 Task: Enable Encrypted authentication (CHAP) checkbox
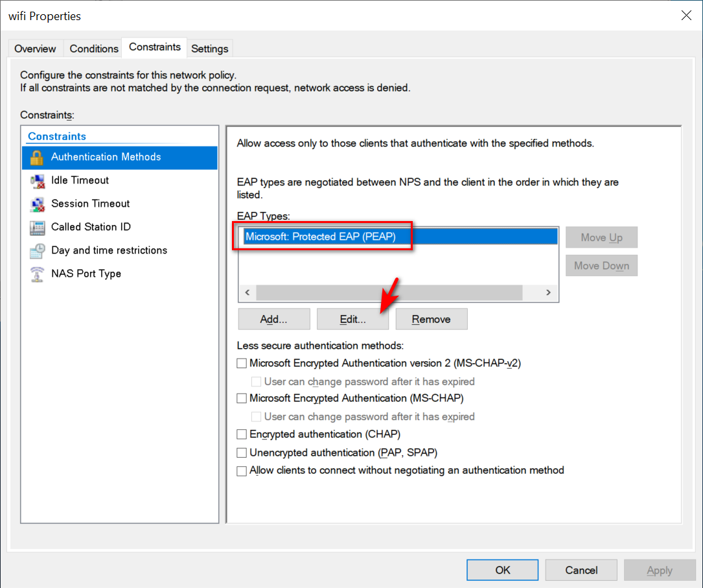pos(242,434)
